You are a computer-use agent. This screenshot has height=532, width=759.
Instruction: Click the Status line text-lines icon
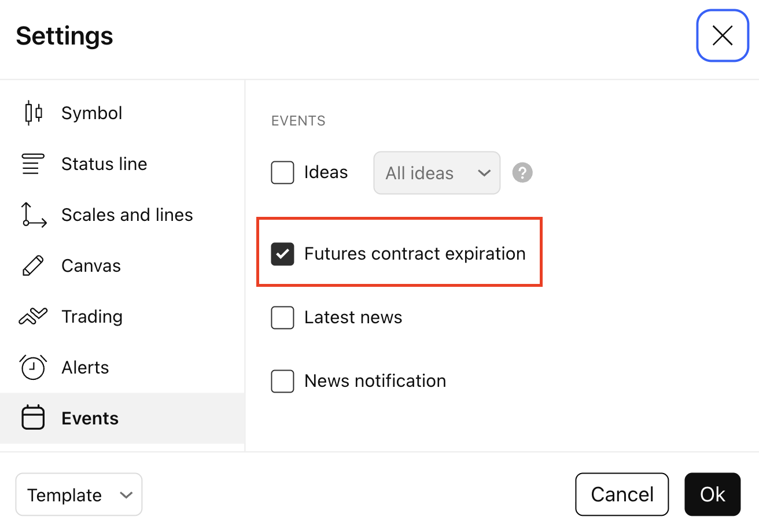[33, 164]
